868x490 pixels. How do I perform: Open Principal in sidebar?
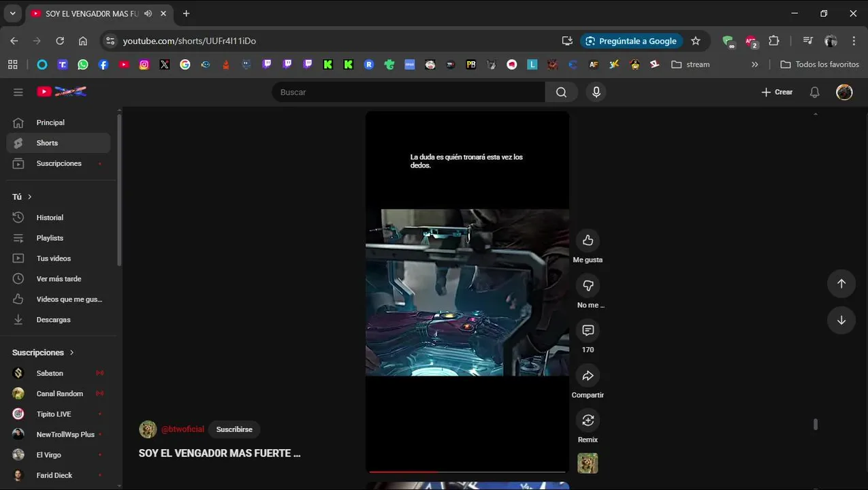tap(59, 122)
